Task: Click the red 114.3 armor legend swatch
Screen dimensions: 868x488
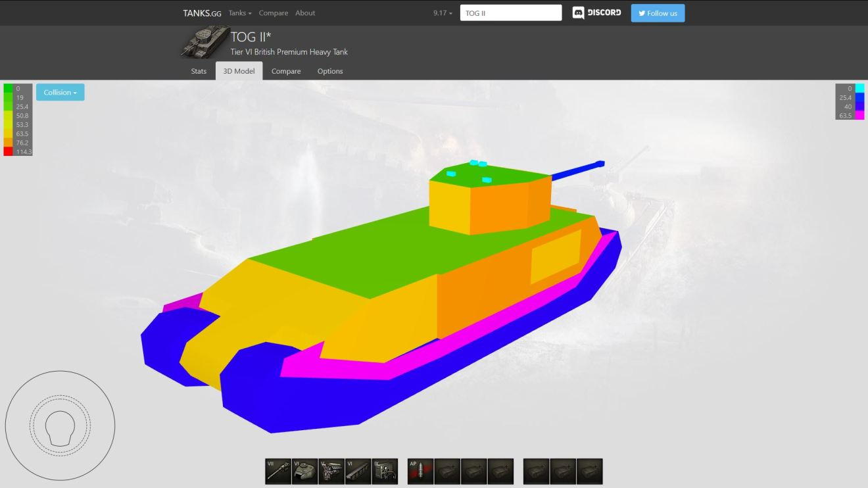Action: click(x=8, y=151)
